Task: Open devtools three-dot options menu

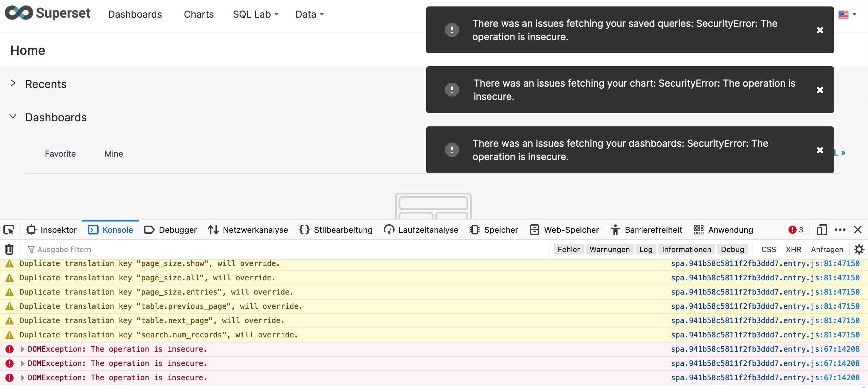Action: pyautogui.click(x=840, y=230)
